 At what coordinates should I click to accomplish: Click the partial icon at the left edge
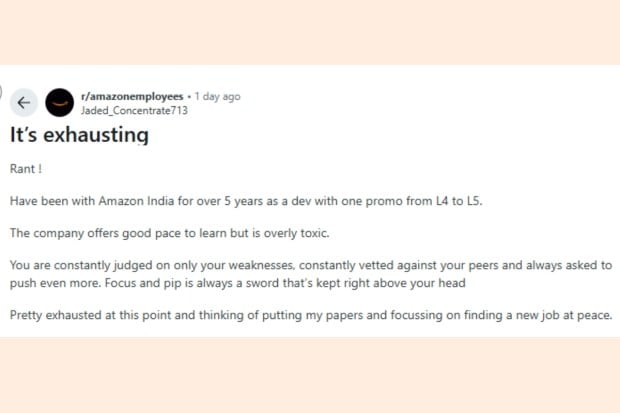click(1, 92)
